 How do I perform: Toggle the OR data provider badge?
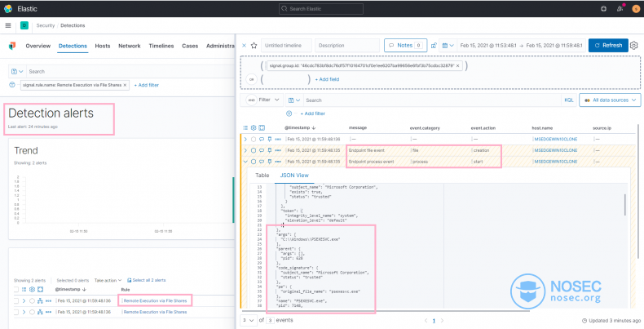pyautogui.click(x=251, y=79)
